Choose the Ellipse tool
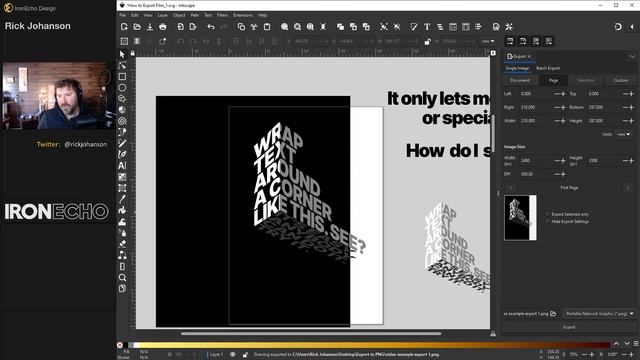The height and width of the screenshot is (360, 640). click(x=122, y=88)
